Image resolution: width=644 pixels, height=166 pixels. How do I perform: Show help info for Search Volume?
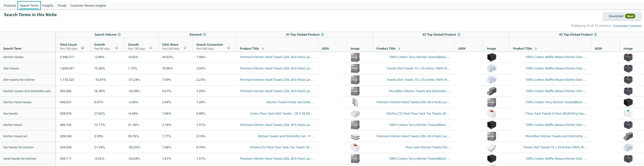pos(119,35)
